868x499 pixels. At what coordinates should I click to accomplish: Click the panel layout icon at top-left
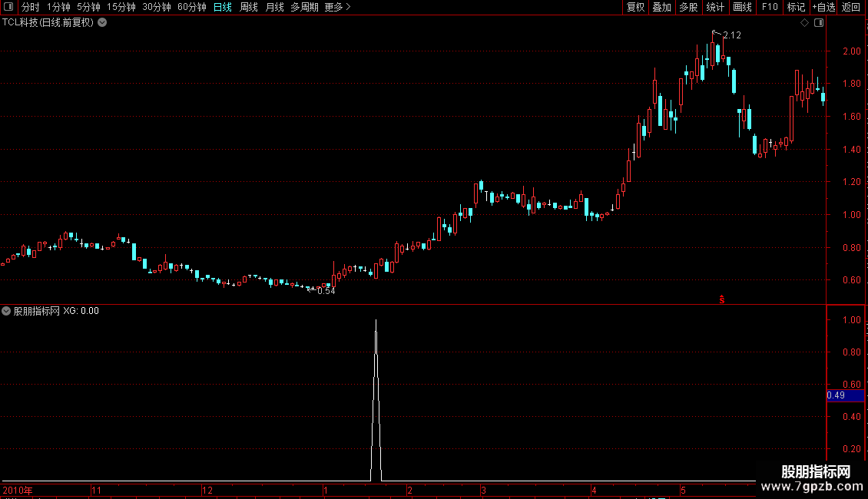tap(8, 7)
